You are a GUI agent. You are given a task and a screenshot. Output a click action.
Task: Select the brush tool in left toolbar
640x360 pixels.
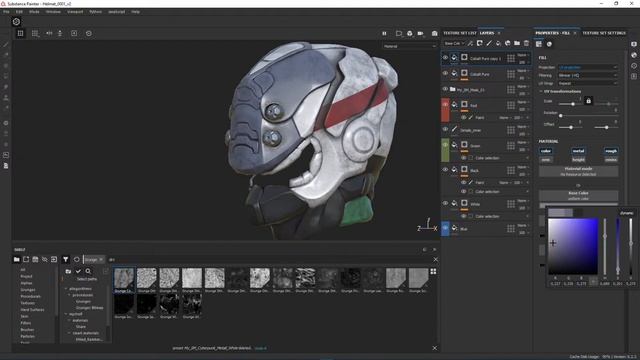(6, 44)
